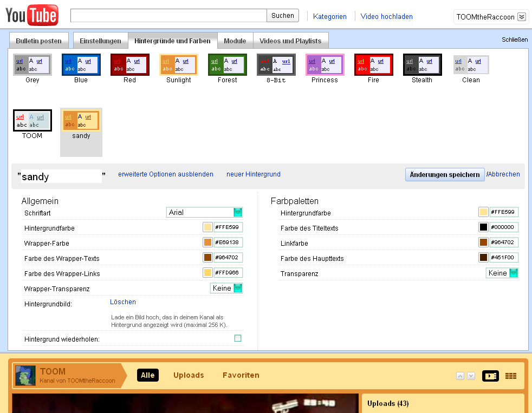
Task: Click neuer Hintergrund link
Action: click(x=254, y=174)
